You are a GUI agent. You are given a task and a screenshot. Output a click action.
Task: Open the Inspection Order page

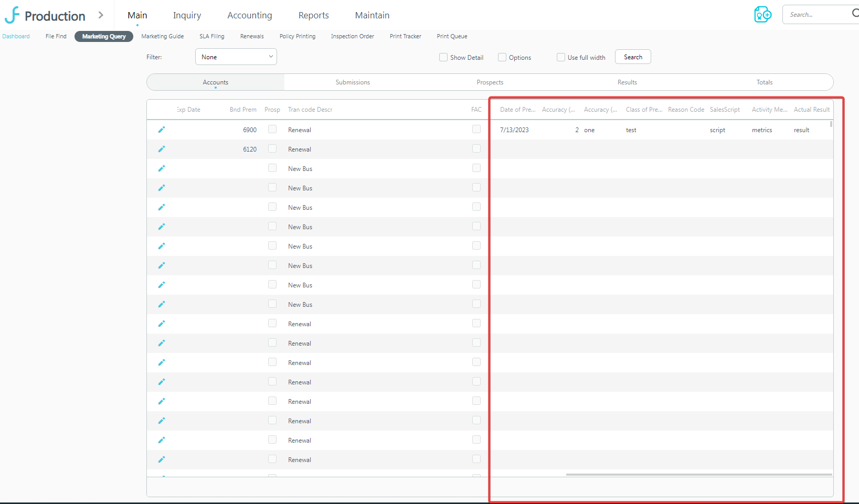point(353,36)
